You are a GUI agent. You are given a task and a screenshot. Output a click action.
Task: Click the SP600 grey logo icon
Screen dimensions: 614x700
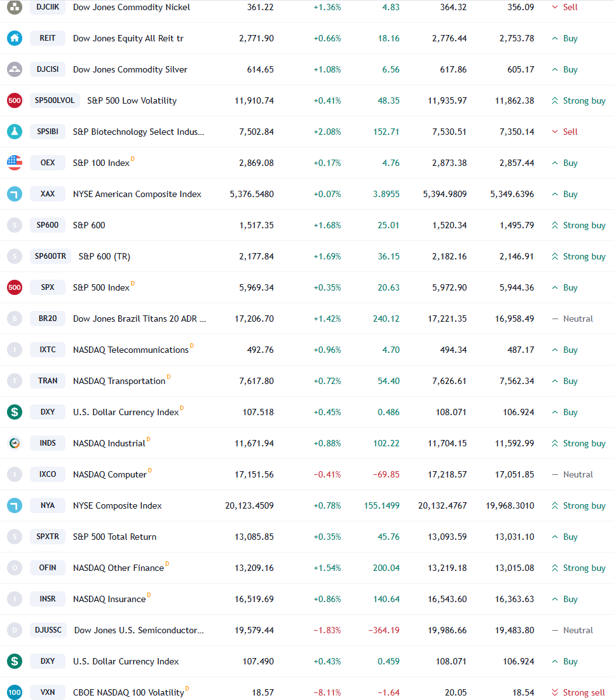[x=15, y=225]
